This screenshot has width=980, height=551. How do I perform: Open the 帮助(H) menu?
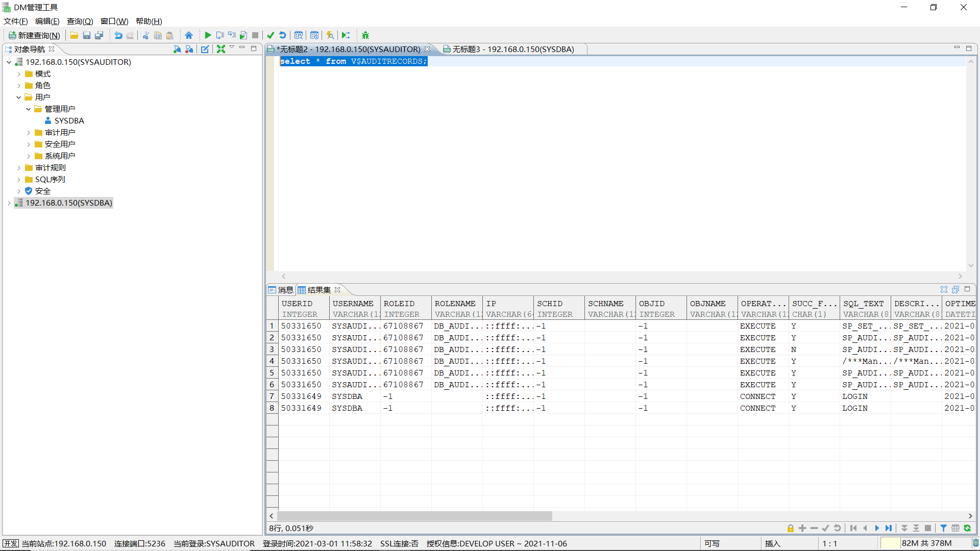(x=149, y=21)
